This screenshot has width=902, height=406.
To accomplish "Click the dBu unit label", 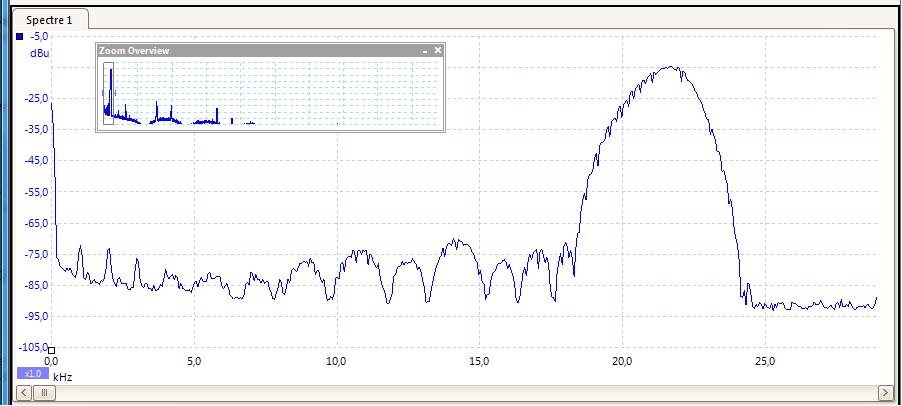I will 39,52.
